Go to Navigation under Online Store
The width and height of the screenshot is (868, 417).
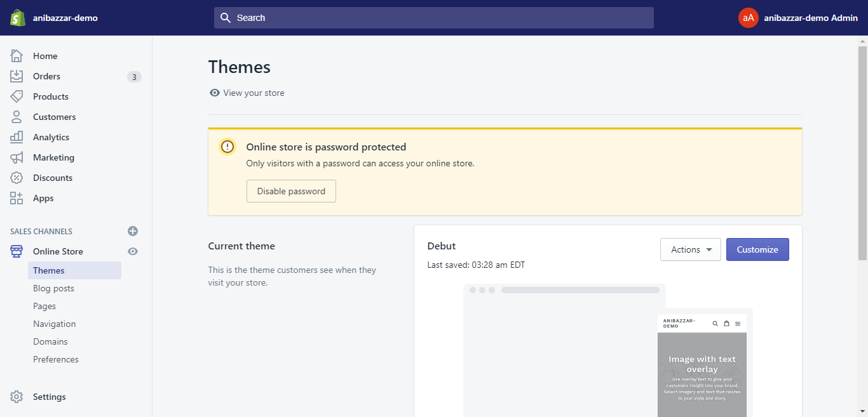[x=54, y=324]
